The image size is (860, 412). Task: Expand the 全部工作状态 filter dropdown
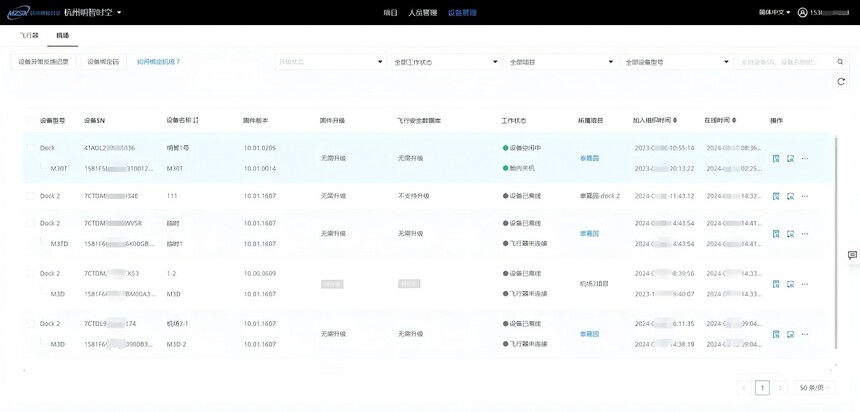(x=445, y=62)
